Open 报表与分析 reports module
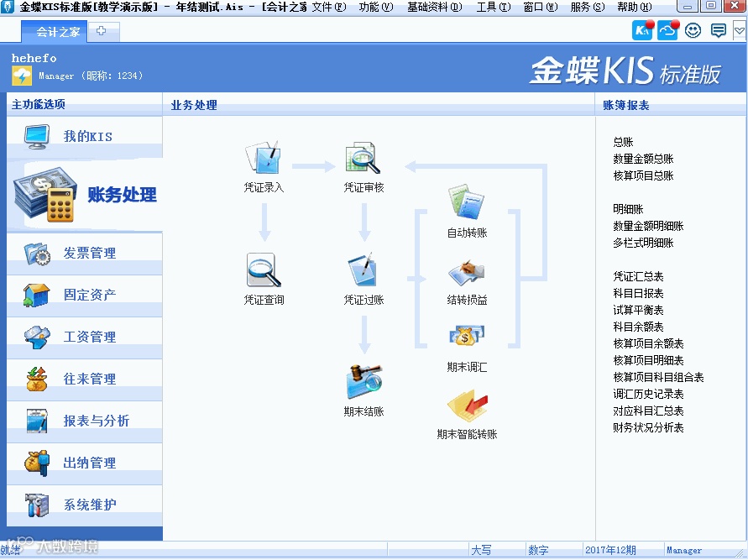The height and width of the screenshot is (560, 748). click(85, 421)
